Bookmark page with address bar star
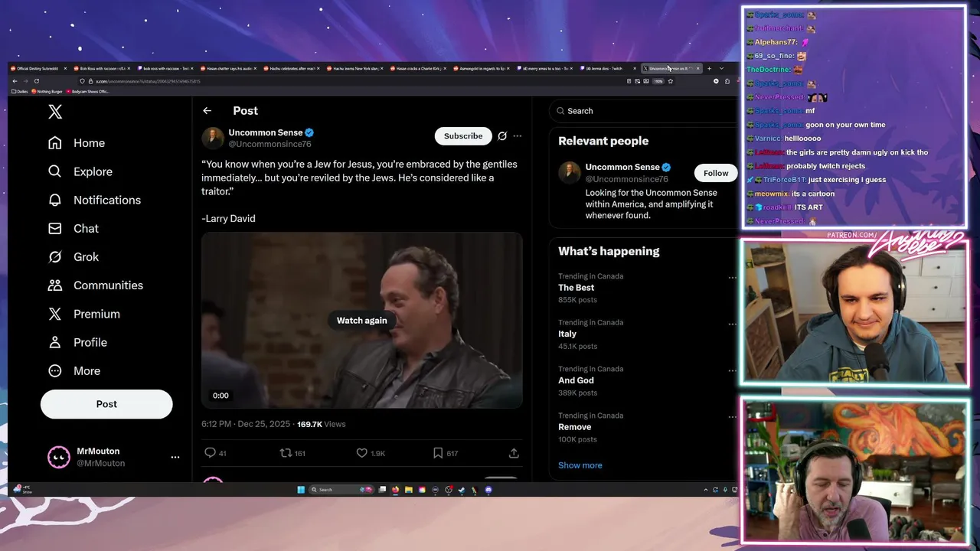This screenshot has width=980, height=551. coord(671,81)
